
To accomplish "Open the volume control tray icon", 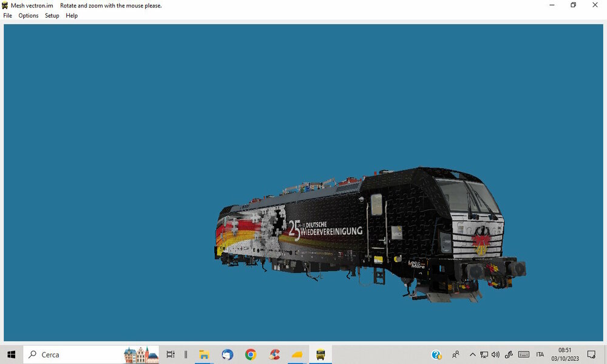I will [x=495, y=354].
